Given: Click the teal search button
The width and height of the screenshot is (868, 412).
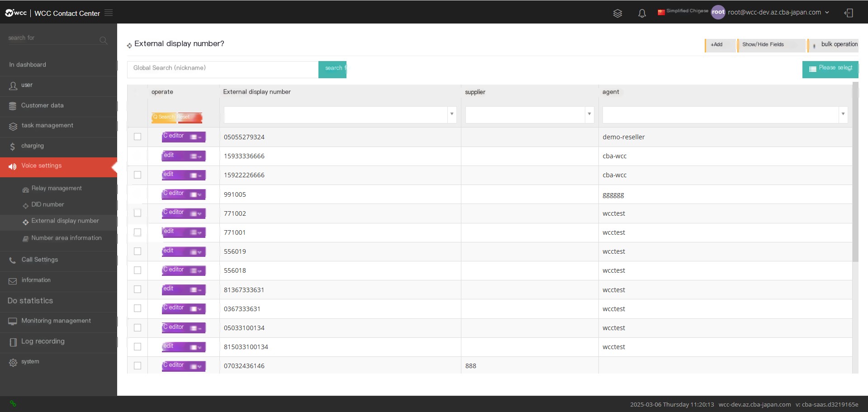Looking at the screenshot, I should 332,69.
